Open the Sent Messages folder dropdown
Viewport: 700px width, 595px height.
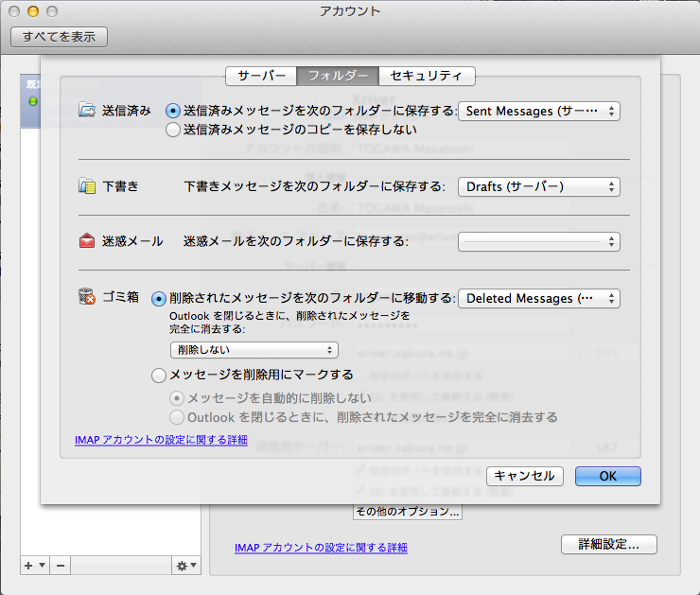[539, 111]
